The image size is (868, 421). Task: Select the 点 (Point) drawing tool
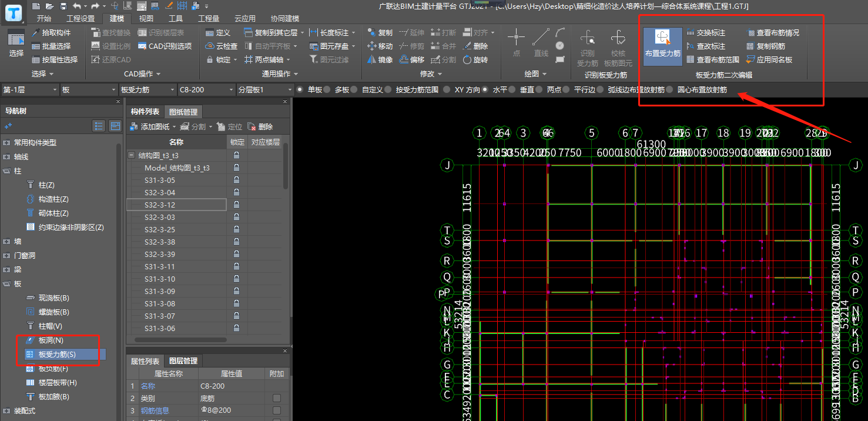516,42
